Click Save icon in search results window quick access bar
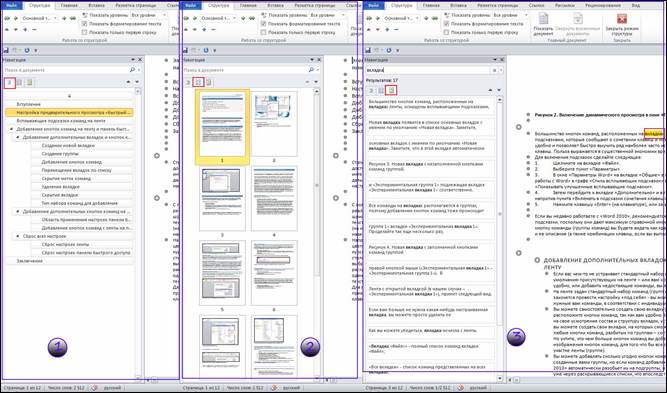 point(368,50)
